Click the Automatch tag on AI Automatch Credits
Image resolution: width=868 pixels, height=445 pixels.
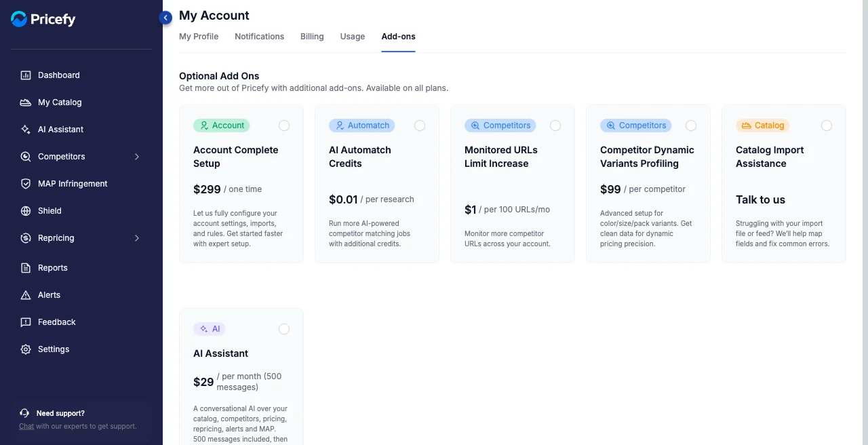[x=362, y=125]
